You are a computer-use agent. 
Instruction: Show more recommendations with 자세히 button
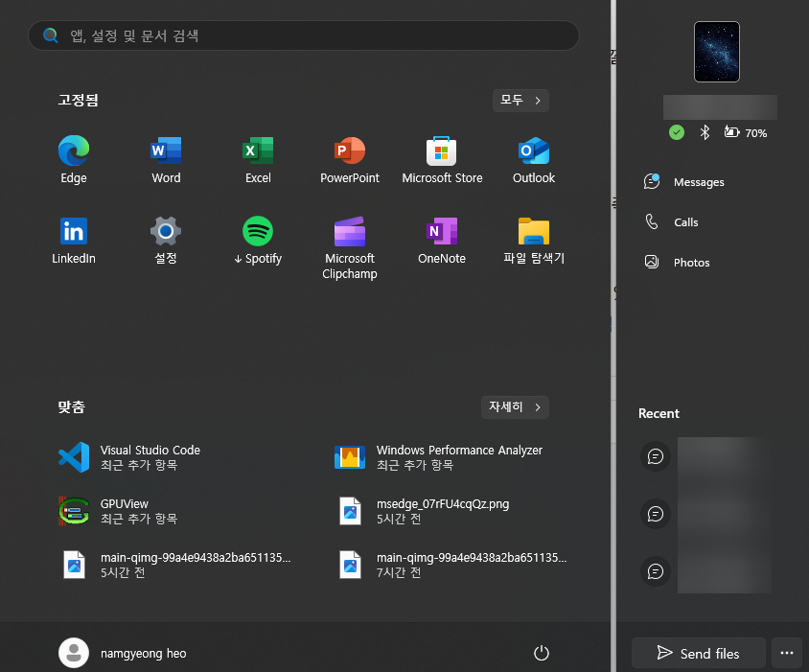(x=515, y=407)
